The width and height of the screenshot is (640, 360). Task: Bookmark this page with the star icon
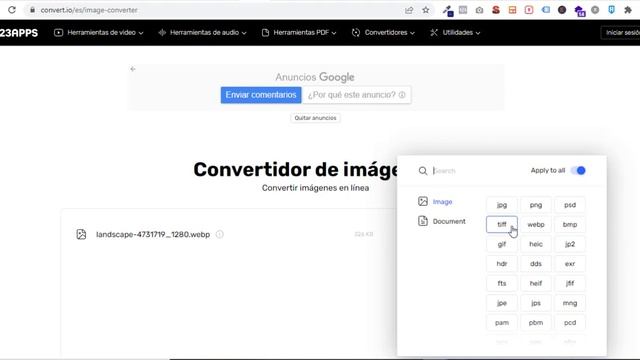click(x=426, y=10)
